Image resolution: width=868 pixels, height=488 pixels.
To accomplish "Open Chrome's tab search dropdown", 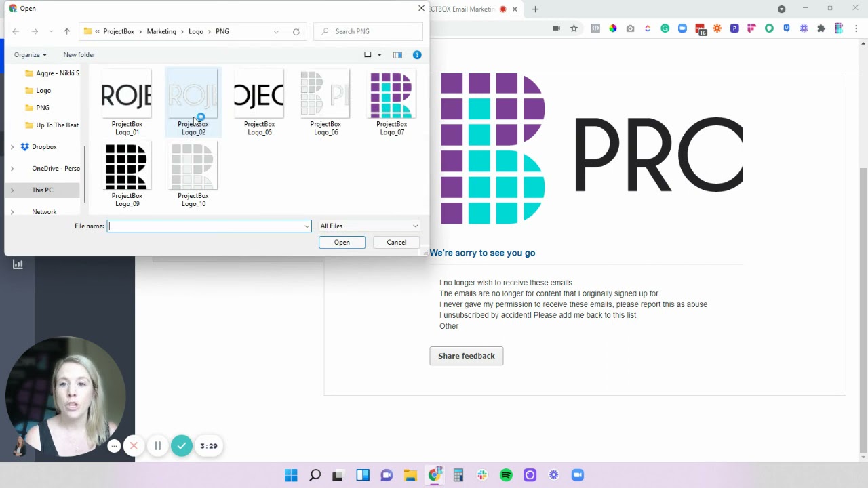I will click(781, 9).
